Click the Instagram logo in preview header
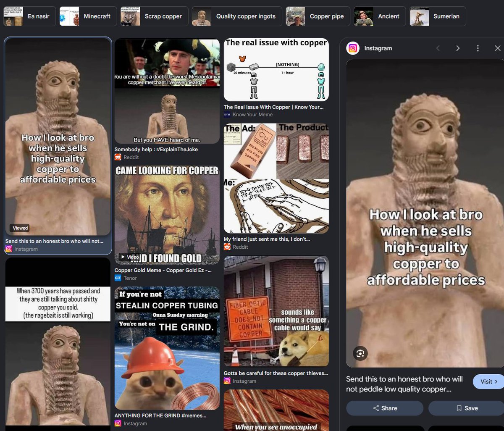 click(353, 48)
